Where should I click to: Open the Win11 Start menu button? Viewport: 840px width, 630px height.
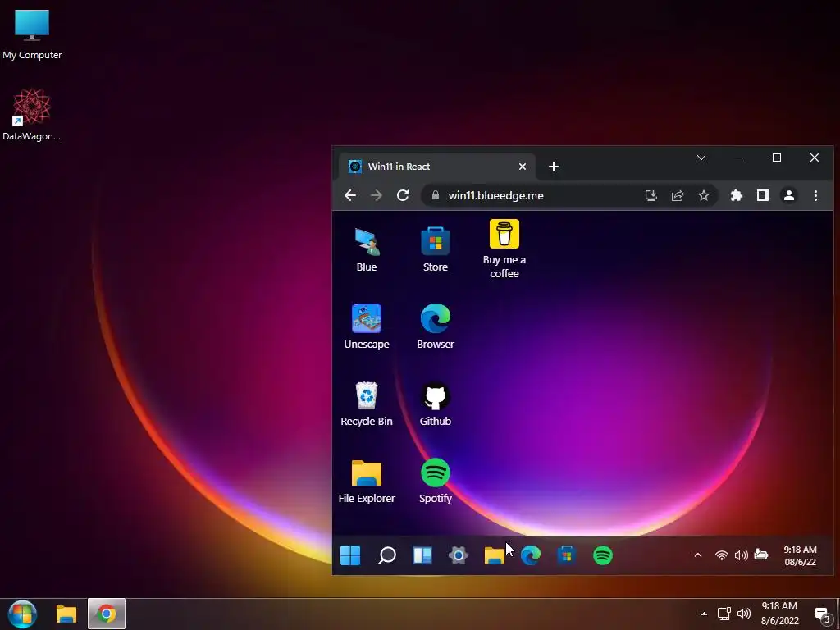coord(350,555)
